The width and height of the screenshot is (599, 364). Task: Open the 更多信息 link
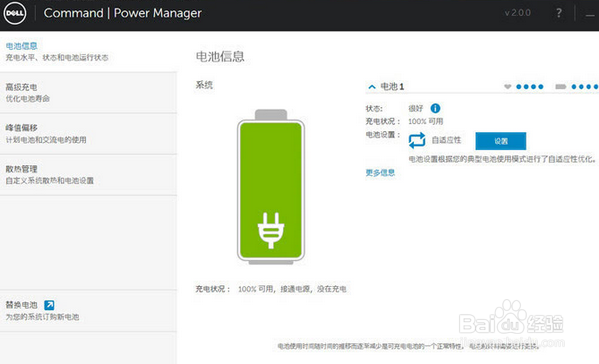click(380, 173)
